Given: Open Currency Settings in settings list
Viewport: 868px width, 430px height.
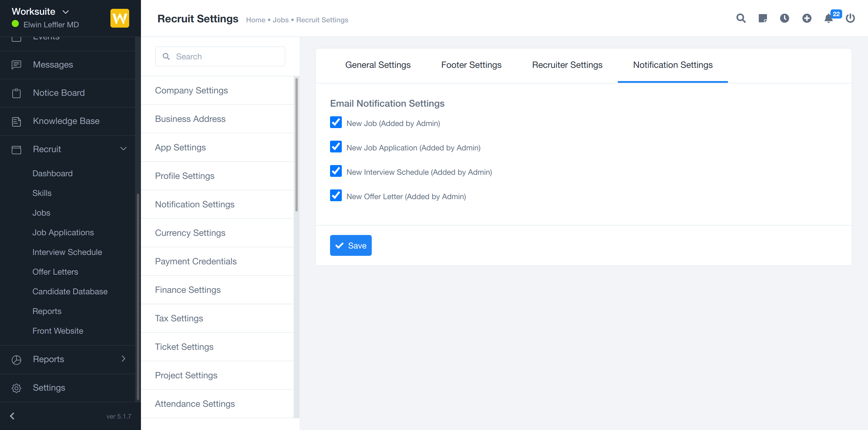Looking at the screenshot, I should (x=190, y=233).
